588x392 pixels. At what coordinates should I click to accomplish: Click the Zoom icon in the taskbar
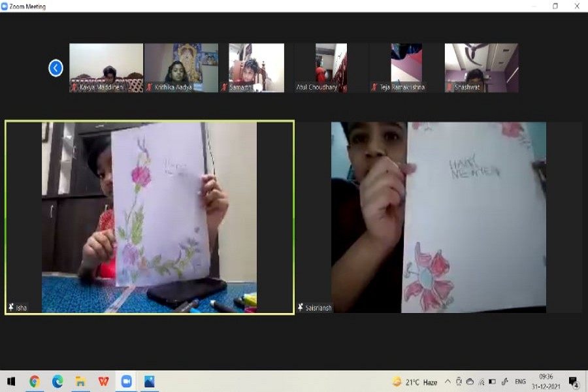point(126,382)
